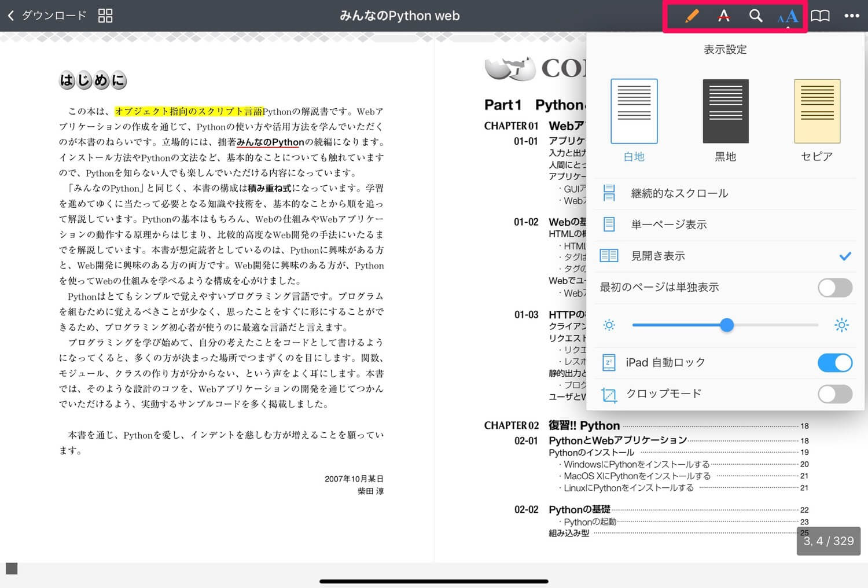This screenshot has width=868, height=588.
Task: Choose the text strikethrough annotation tool
Action: (x=723, y=16)
